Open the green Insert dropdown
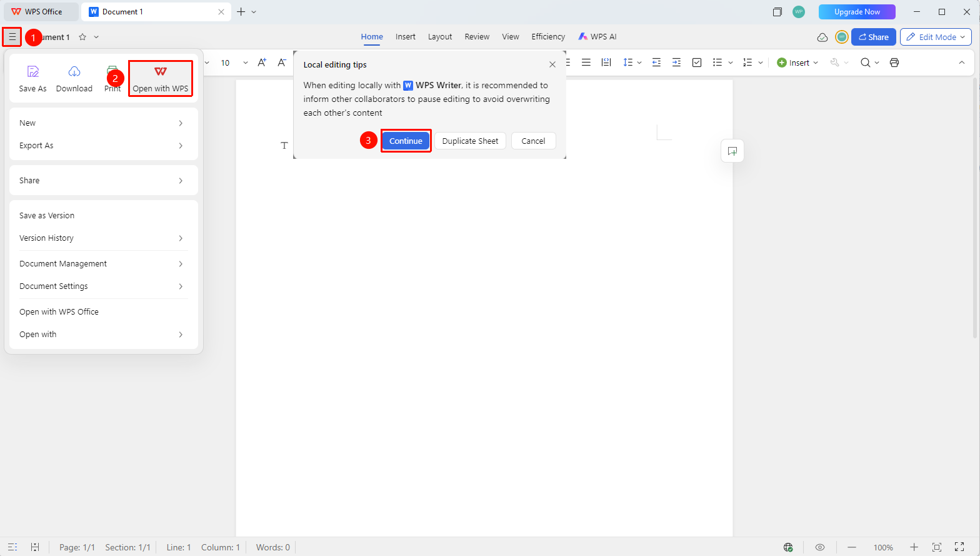This screenshot has height=556, width=980. (x=797, y=63)
